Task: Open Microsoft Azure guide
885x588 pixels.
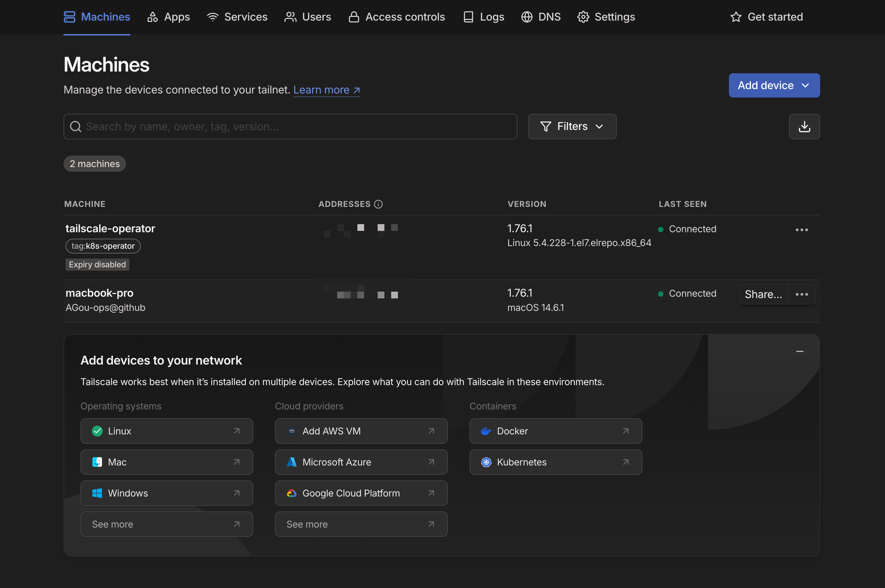Action: click(361, 462)
